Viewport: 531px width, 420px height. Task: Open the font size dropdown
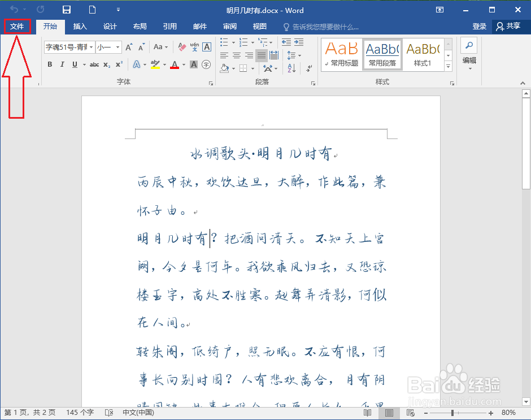[117, 47]
